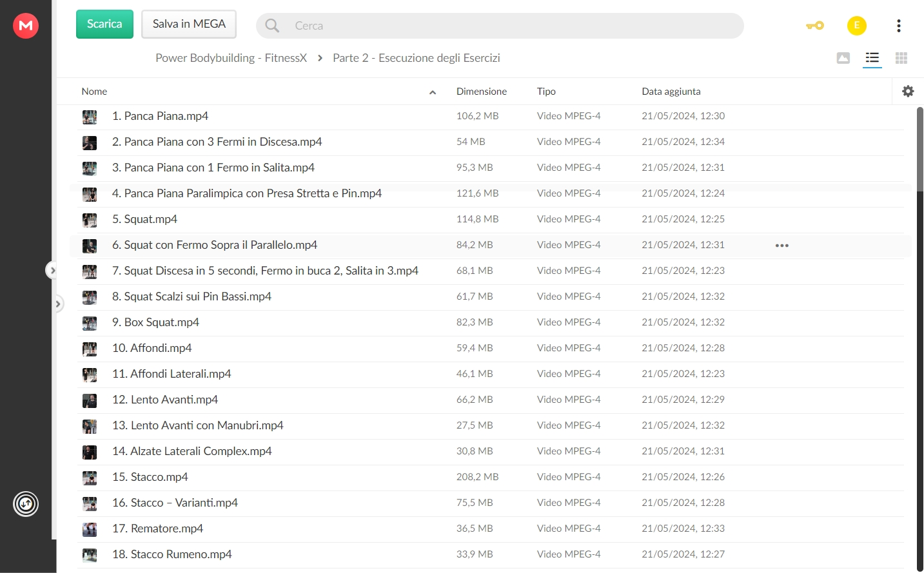Screen dimensions: 924x573
Task: Expand the sidebar with upper chevron
Action: coord(52,271)
